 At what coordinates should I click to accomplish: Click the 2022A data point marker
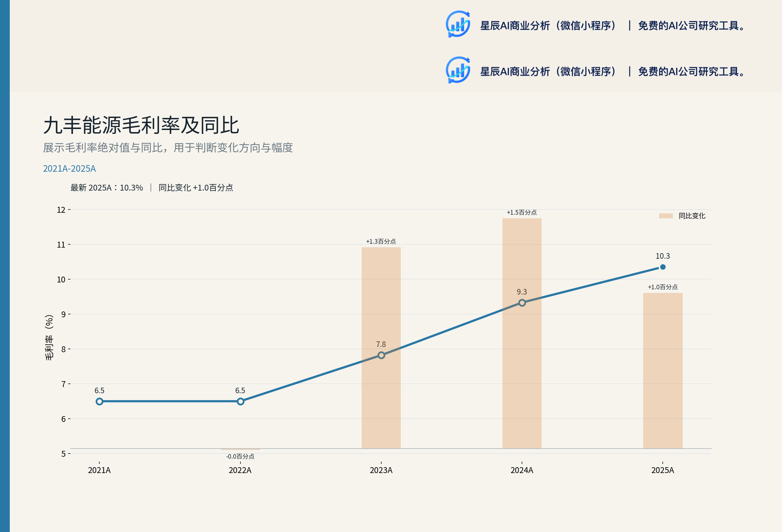(240, 401)
